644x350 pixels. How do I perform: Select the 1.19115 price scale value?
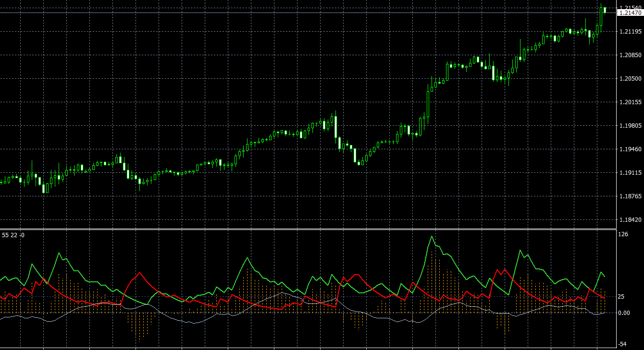click(x=630, y=173)
